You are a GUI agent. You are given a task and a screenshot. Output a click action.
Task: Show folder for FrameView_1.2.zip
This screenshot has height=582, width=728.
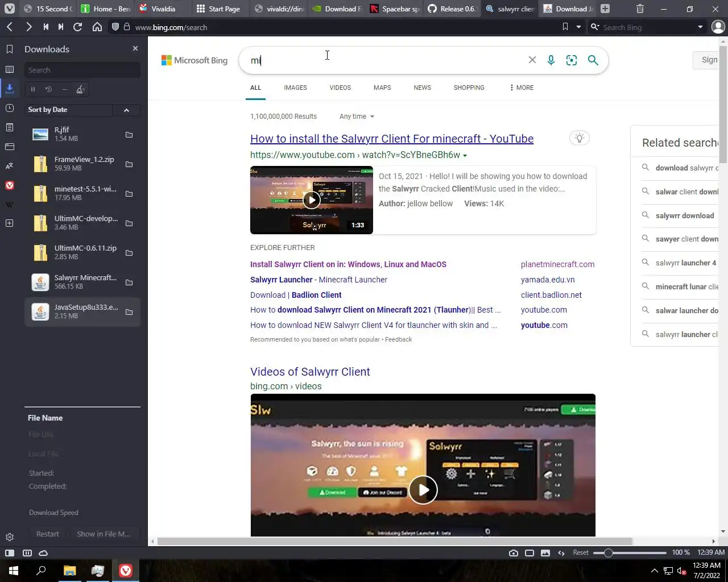[129, 164]
